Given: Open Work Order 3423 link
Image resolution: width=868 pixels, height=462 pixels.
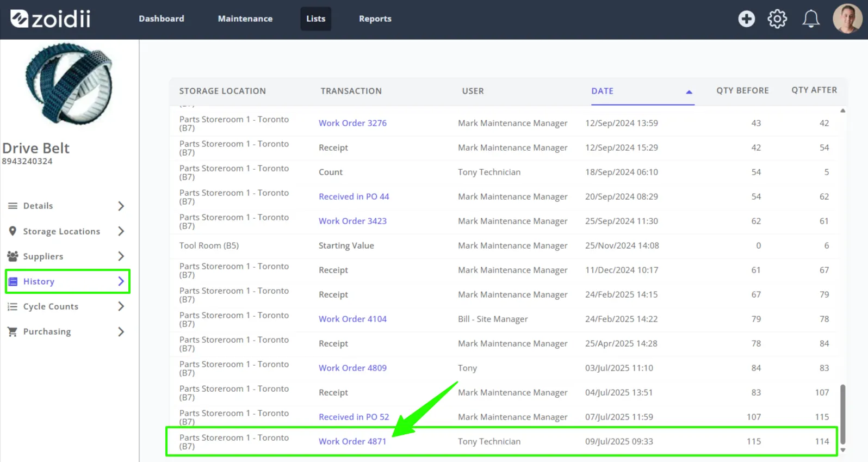Looking at the screenshot, I should [x=352, y=221].
